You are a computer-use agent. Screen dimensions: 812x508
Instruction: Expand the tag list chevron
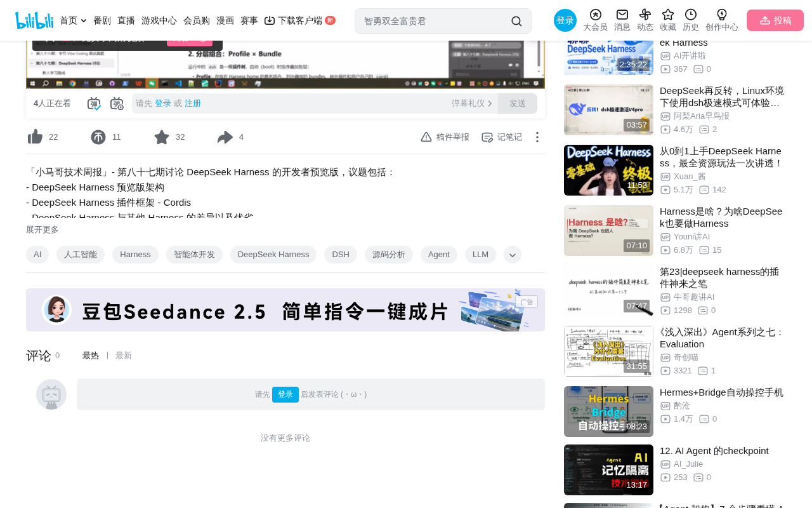click(x=513, y=255)
